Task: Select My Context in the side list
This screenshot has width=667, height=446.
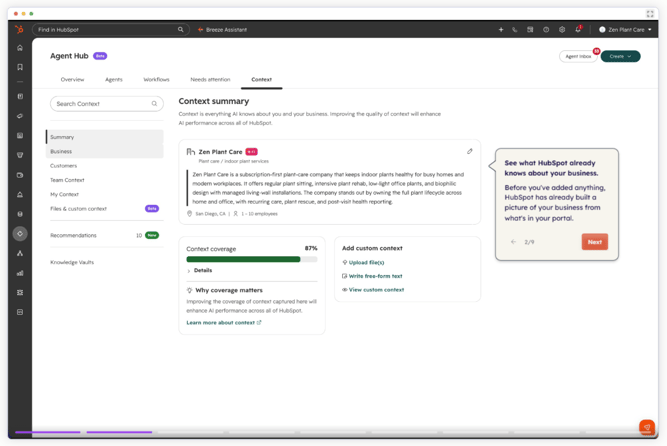Action: (x=105, y=194)
